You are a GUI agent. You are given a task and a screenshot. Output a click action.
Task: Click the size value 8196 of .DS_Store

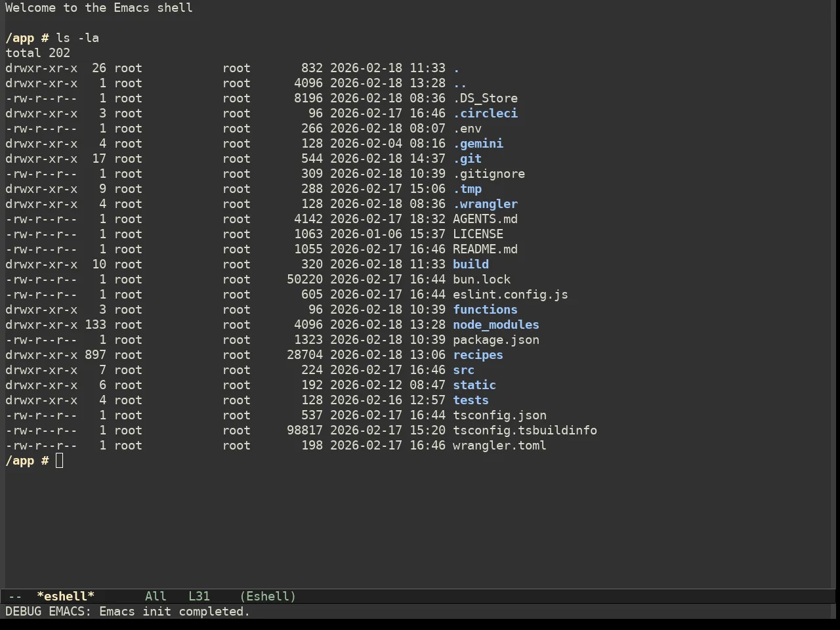pyautogui.click(x=308, y=98)
